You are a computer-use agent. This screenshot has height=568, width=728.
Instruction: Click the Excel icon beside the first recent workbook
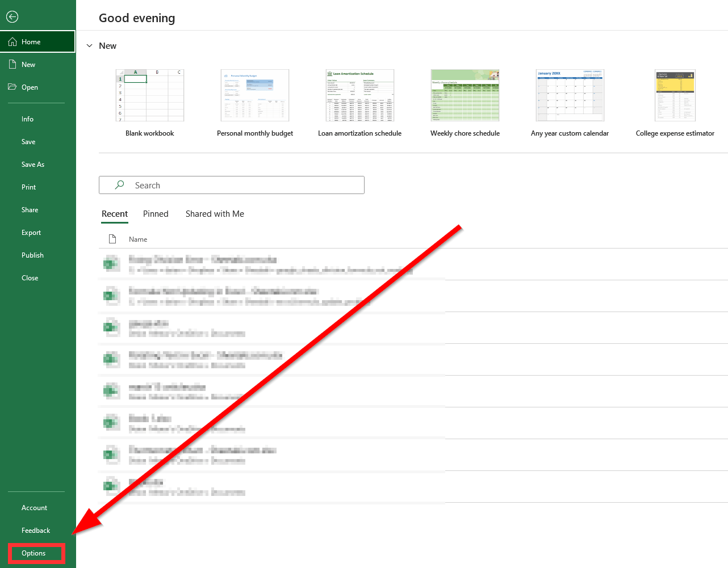[111, 263]
